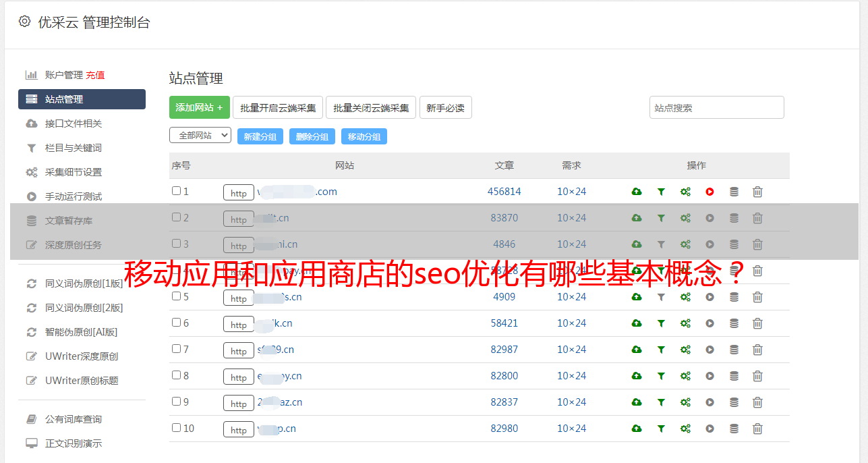Open 智能伪原创[AI版] sidebar item
Image resolution: width=868 pixels, height=463 pixels.
coord(81,332)
